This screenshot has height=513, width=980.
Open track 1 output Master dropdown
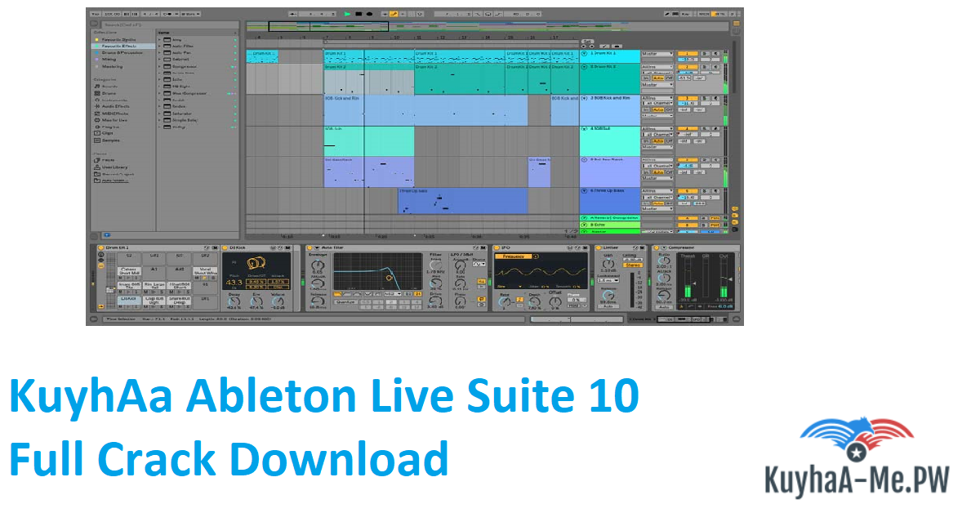[657, 53]
